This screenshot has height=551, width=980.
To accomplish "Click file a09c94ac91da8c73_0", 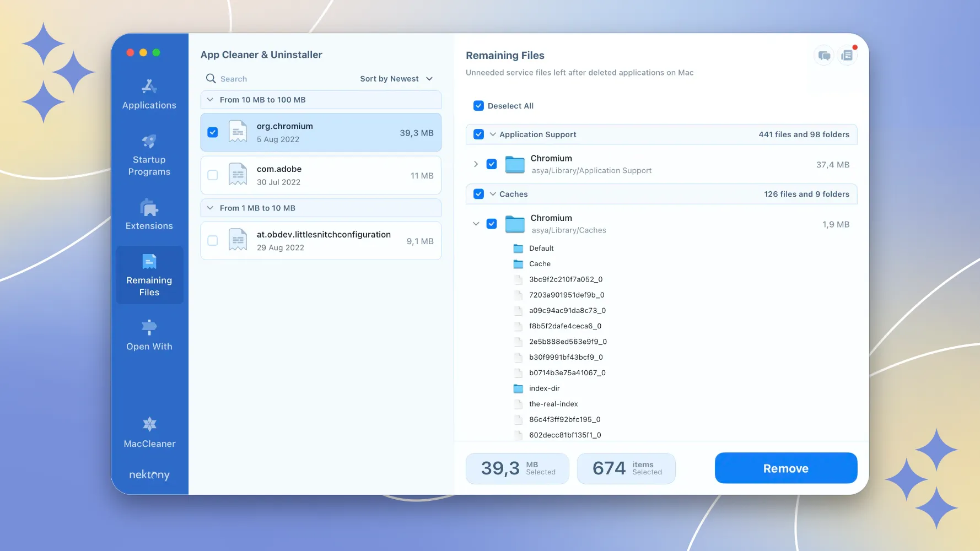I will click(567, 311).
